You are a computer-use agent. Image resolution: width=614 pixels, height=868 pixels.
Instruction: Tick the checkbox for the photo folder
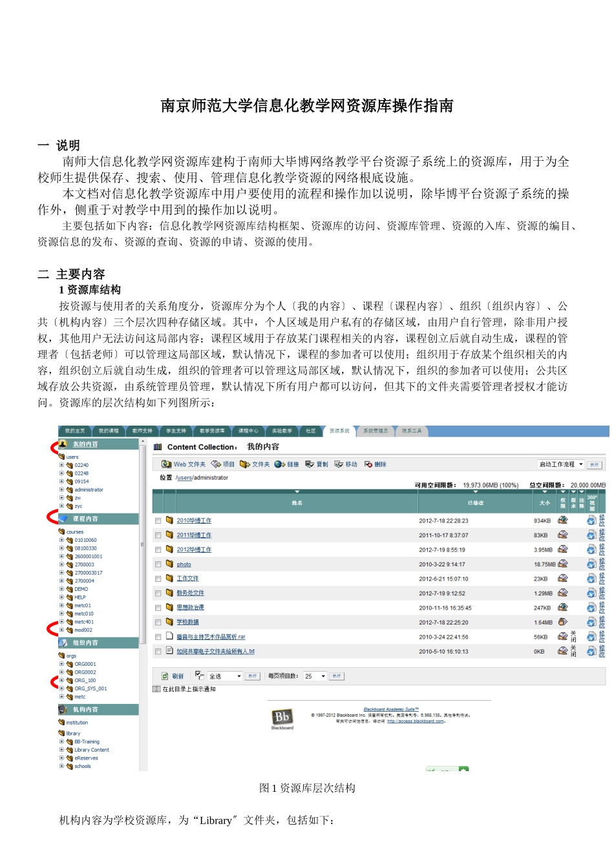(158, 564)
